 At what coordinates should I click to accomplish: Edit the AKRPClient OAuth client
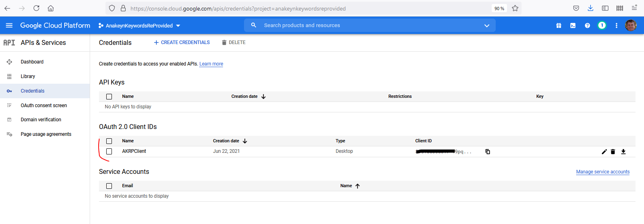(x=604, y=152)
